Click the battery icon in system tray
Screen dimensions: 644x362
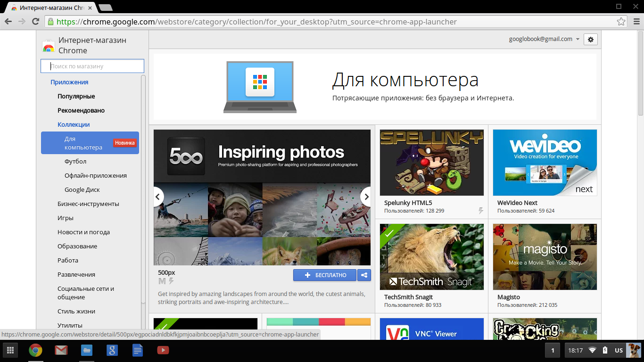click(x=605, y=350)
